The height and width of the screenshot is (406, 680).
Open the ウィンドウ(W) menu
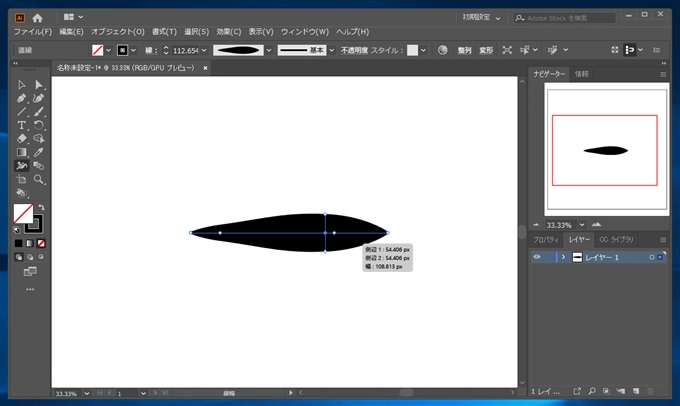coord(304,32)
